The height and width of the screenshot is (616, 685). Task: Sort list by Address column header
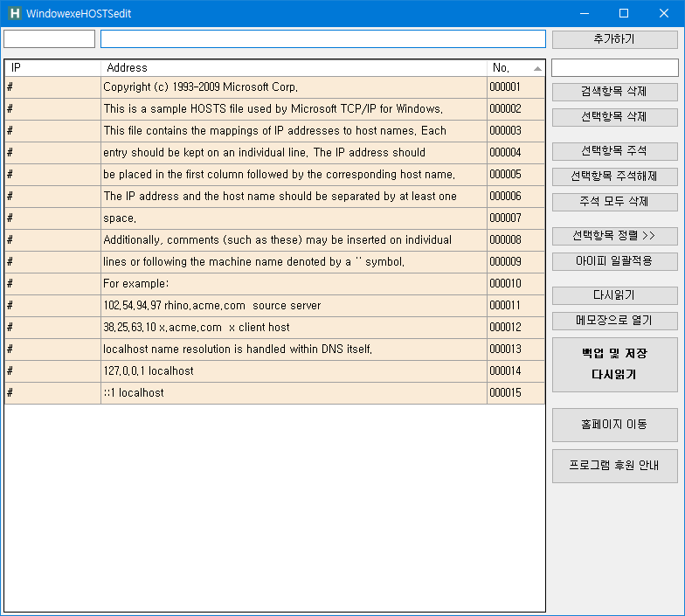tap(294, 68)
